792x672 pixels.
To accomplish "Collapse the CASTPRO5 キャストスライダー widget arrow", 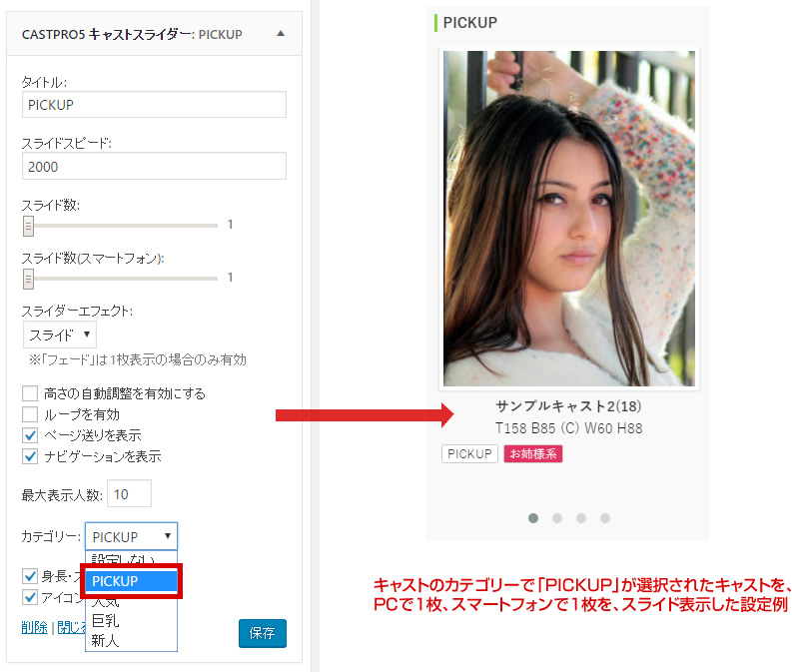I will click(281, 34).
